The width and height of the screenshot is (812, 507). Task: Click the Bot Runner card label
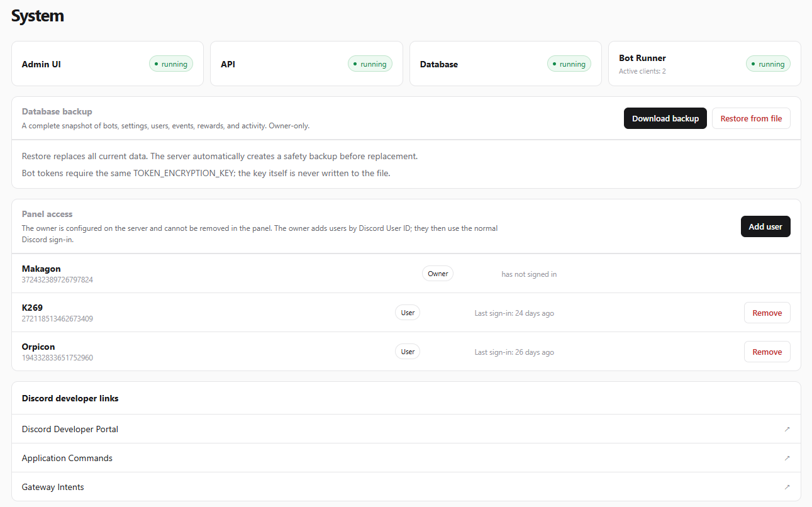click(x=642, y=58)
